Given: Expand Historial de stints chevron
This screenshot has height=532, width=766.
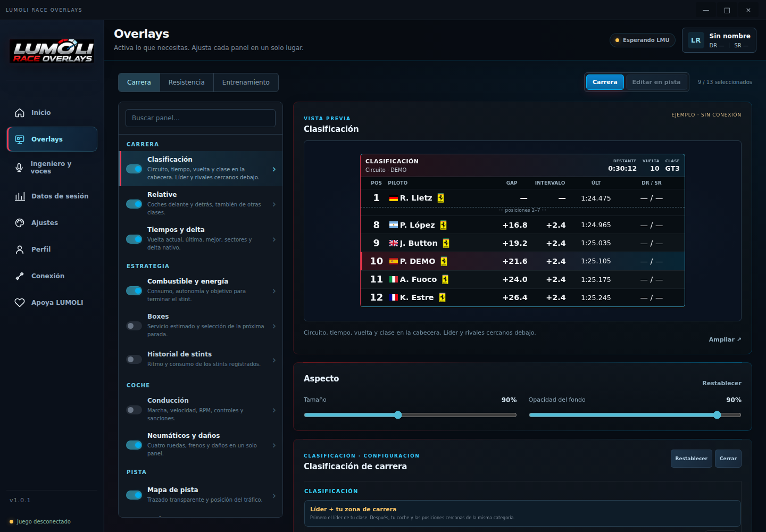Looking at the screenshot, I should 274,360.
